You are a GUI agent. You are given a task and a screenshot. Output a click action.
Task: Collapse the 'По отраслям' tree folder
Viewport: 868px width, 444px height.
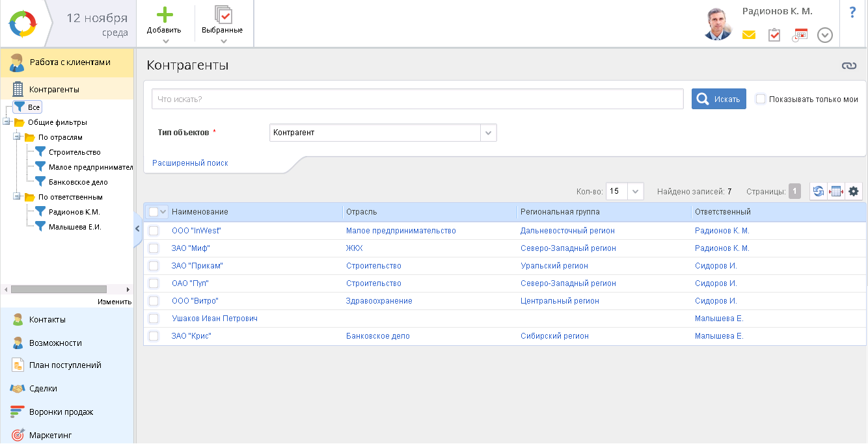click(18, 137)
